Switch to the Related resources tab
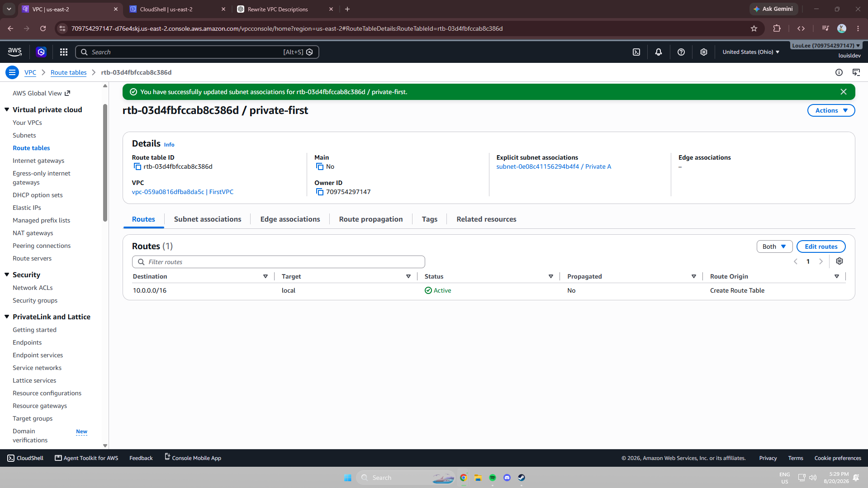This screenshot has width=868, height=488. point(486,219)
